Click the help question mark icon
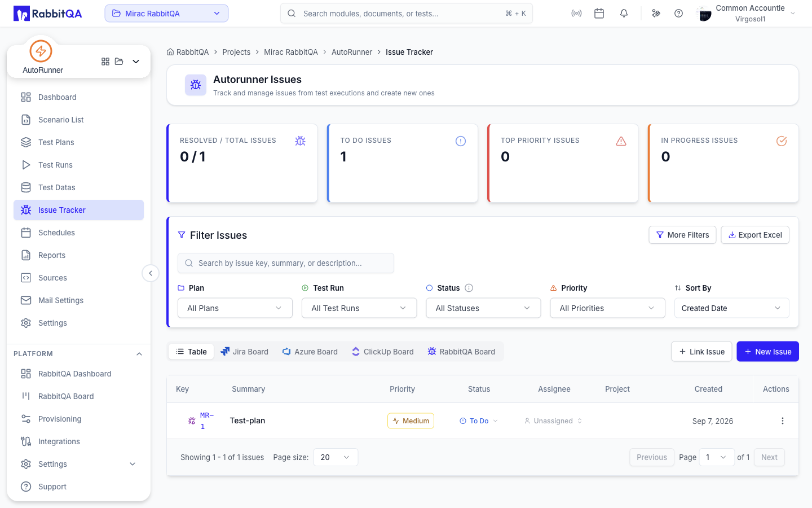 [x=679, y=14]
